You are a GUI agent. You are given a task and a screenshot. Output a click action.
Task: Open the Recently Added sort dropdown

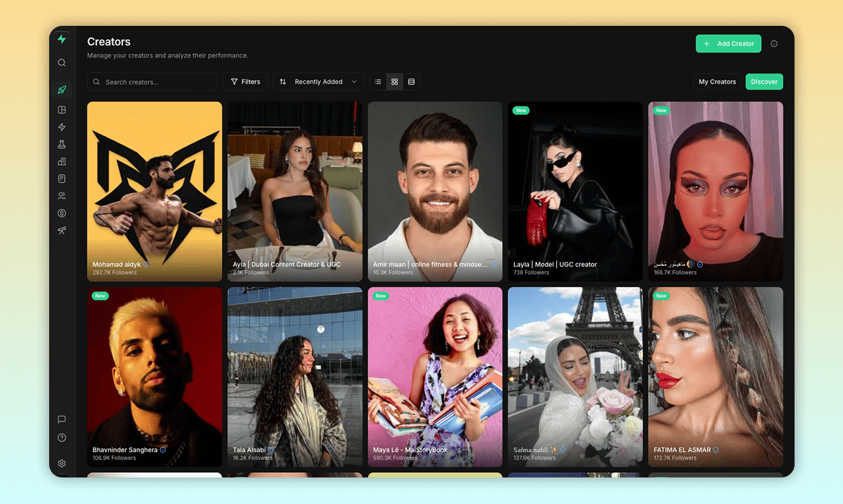coord(318,81)
